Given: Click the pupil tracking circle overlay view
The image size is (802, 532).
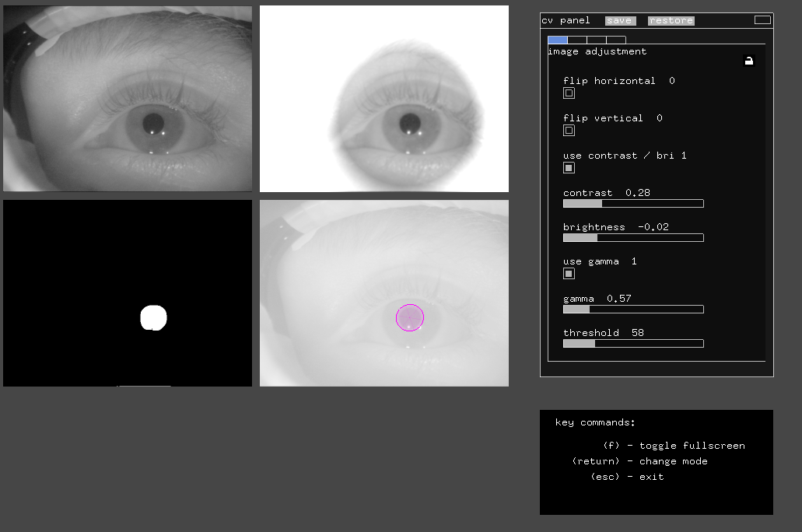Looking at the screenshot, I should [x=383, y=292].
